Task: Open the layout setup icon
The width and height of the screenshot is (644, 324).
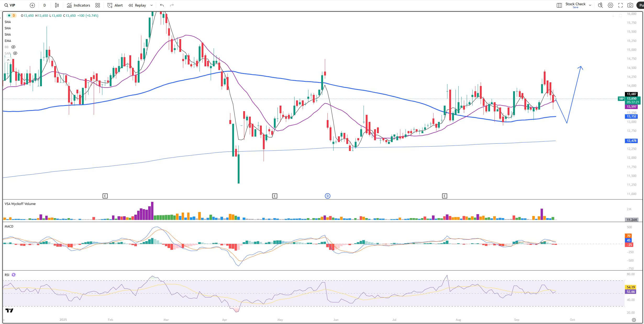Action: 559,5
